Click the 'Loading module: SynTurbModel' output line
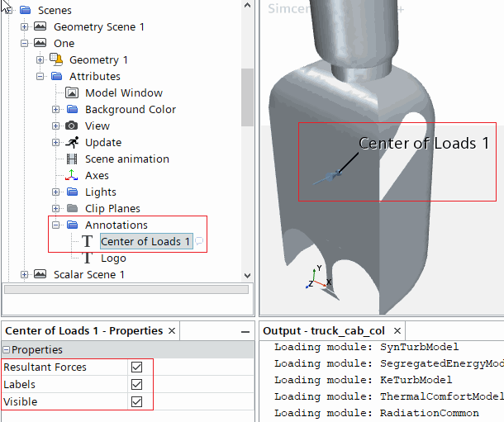 click(366, 347)
